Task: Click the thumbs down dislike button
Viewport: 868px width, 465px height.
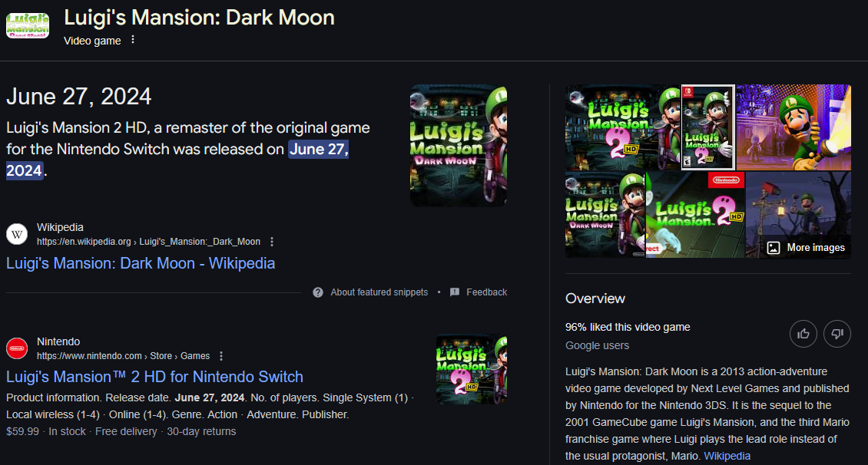Action: (837, 333)
